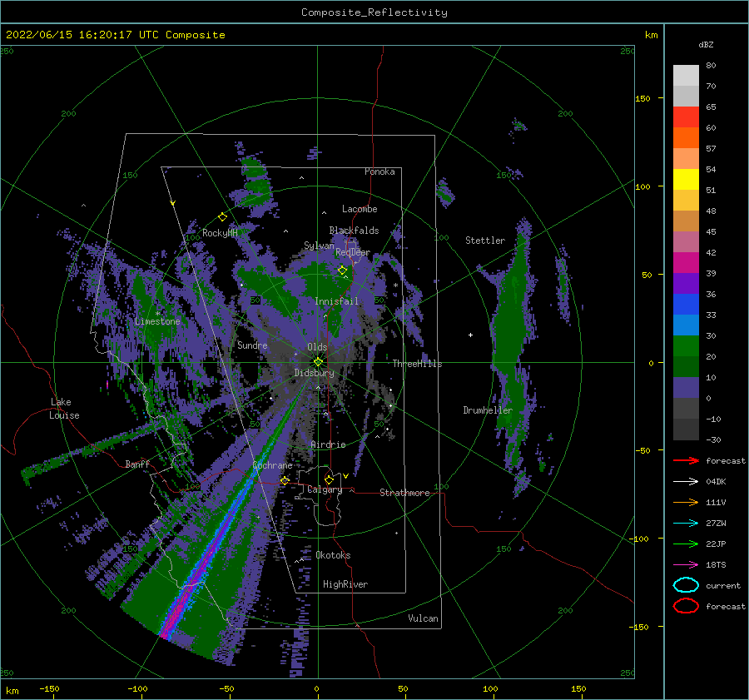749x700 pixels.
Task: Click the cyan 27ZW arrow in legend
Action: (x=686, y=524)
